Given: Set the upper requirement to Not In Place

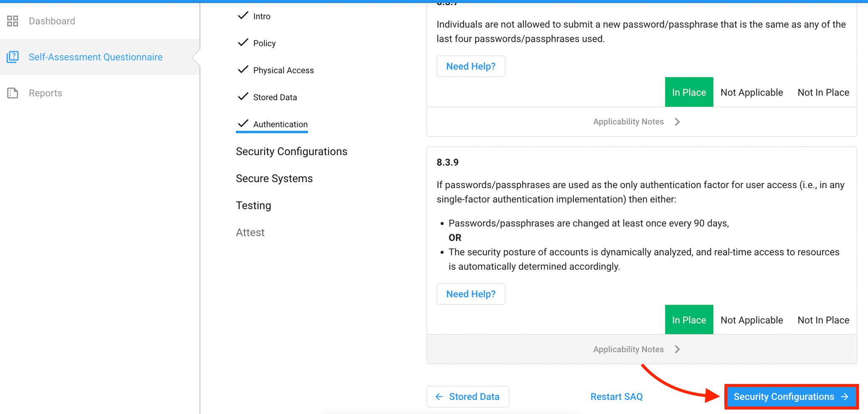Looking at the screenshot, I should coord(823,93).
